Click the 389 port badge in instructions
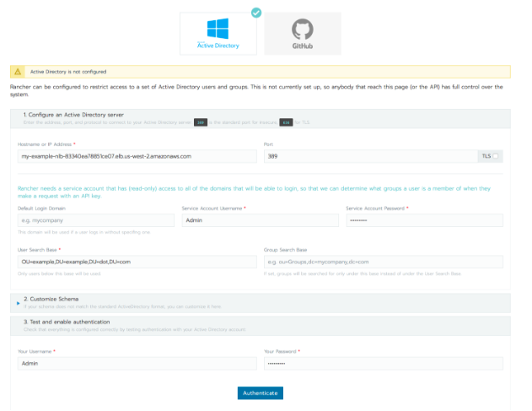The height and width of the screenshot is (411, 532). pyautogui.click(x=202, y=122)
